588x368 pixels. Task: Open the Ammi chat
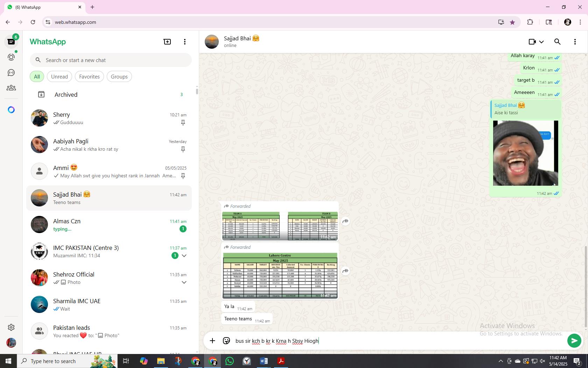[x=109, y=171]
